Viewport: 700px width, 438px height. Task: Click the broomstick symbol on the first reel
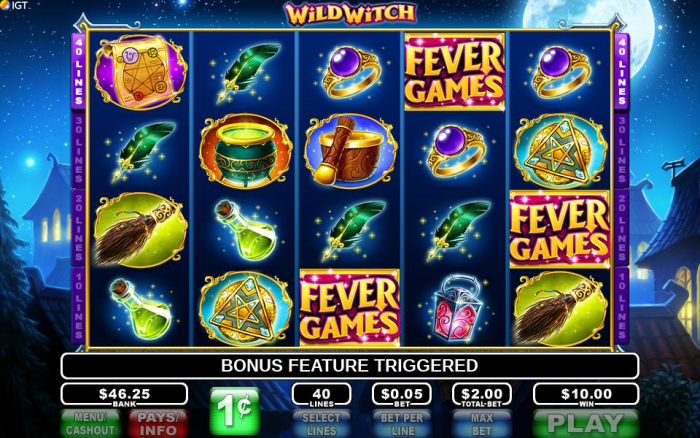coord(140,229)
